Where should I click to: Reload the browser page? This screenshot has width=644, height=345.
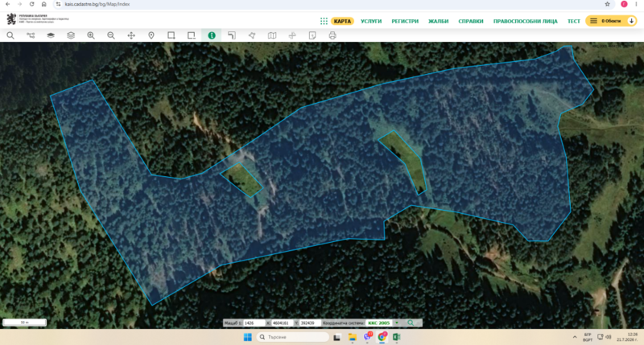click(31, 4)
